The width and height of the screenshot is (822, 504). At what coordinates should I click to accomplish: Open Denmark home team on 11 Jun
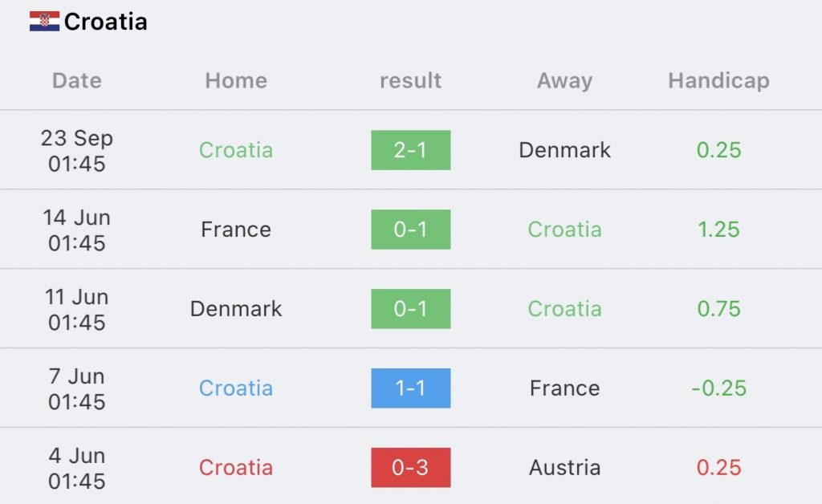236,309
